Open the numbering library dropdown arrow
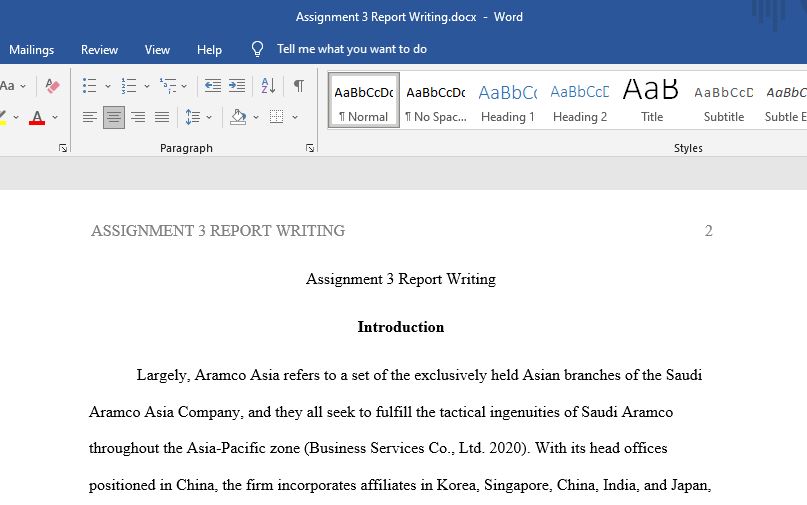Image resolution: width=807 pixels, height=505 pixels. pyautogui.click(x=147, y=86)
